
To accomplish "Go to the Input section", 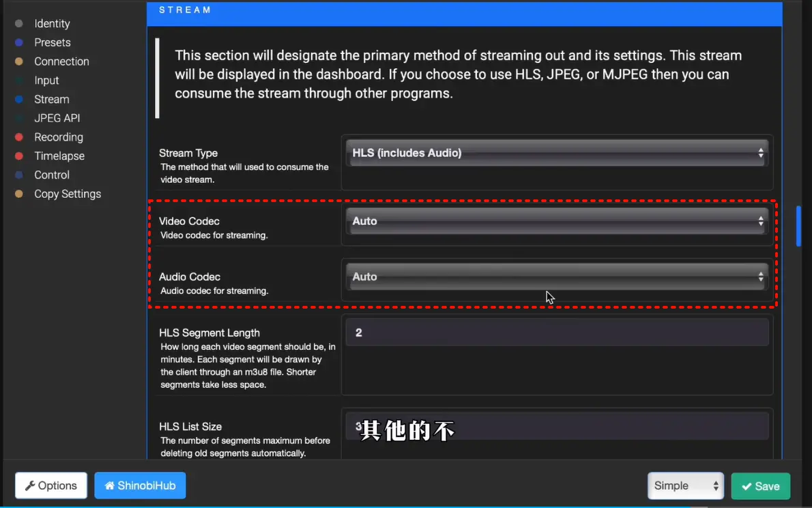I will click(x=46, y=81).
